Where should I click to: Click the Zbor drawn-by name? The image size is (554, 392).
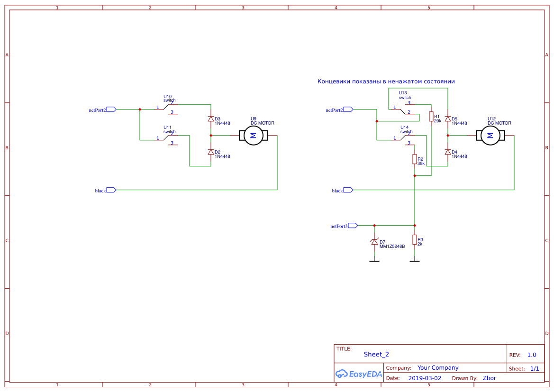(x=489, y=378)
